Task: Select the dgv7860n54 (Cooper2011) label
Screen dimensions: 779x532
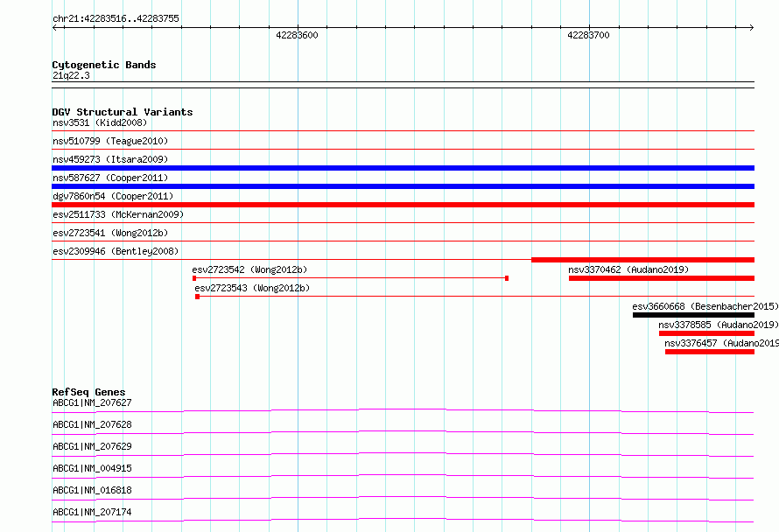Action: 113,196
